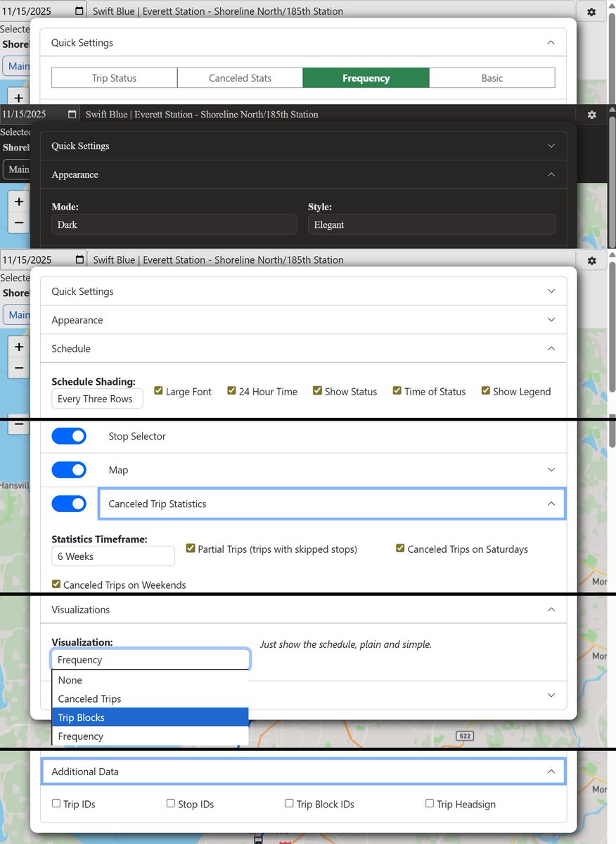Viewport: 616px width, 844px height.
Task: Enable the Trip Headsign checkbox
Action: [x=430, y=803]
